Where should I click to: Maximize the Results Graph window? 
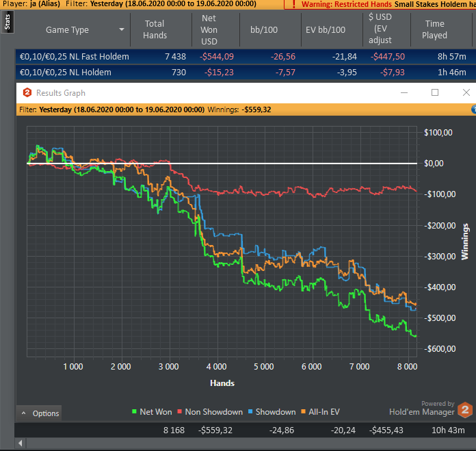click(x=435, y=92)
